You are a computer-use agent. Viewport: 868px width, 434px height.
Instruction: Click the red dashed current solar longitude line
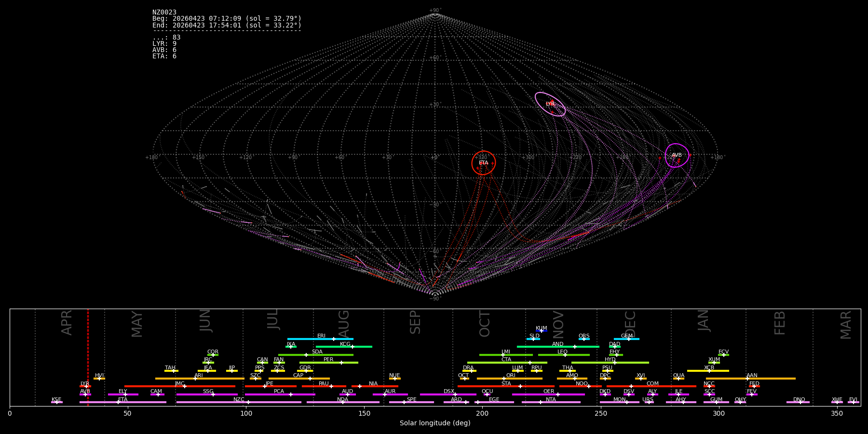[88, 357]
